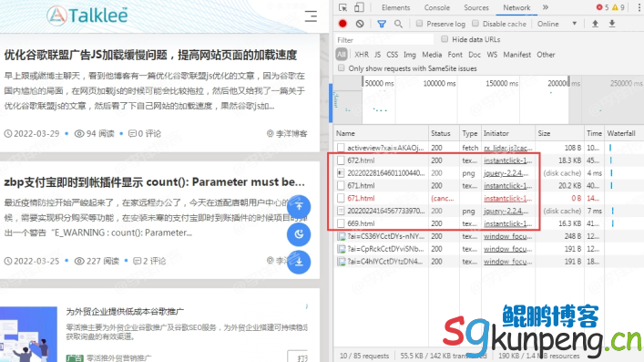
Task: Select the ?ai=CS36YCctDYs request row
Action: tap(489, 236)
